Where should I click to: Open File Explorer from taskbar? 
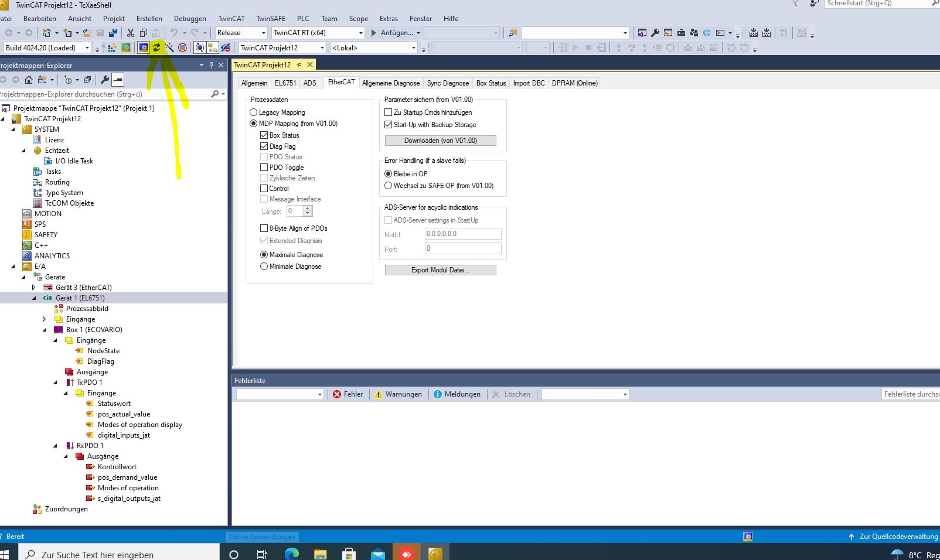320,554
